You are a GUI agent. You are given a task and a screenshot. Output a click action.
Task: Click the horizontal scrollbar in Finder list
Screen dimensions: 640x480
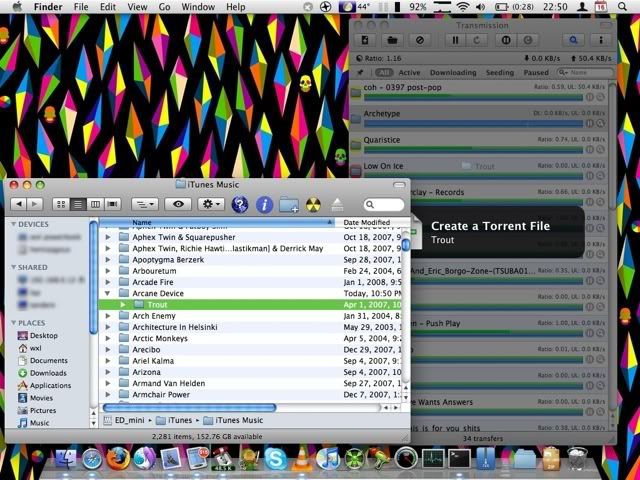coord(189,407)
